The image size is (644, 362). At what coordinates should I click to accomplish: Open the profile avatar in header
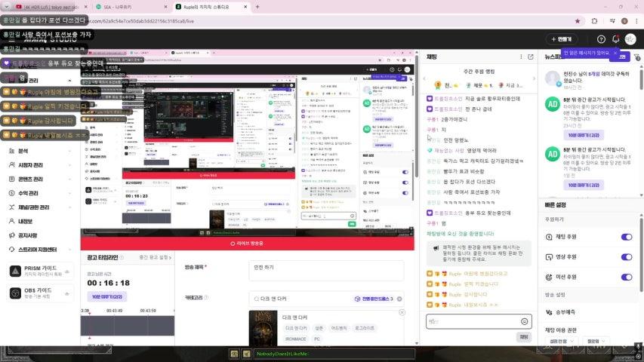click(630, 39)
